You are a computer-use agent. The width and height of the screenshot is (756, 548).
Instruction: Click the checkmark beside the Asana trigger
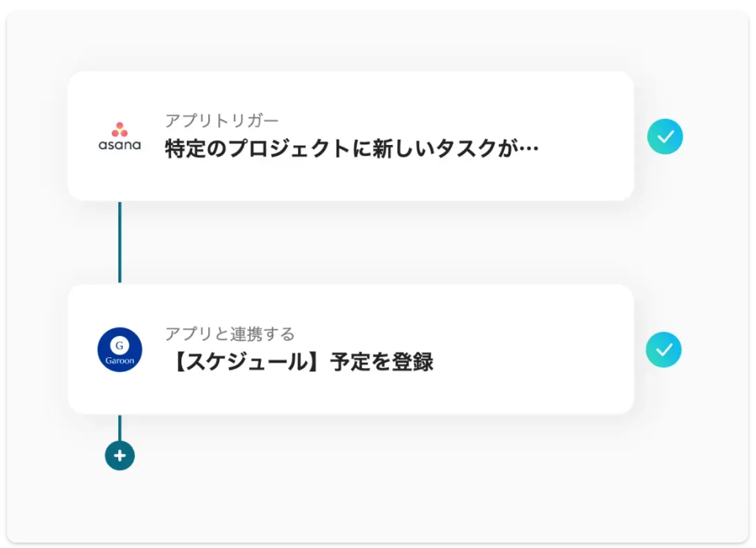[665, 136]
